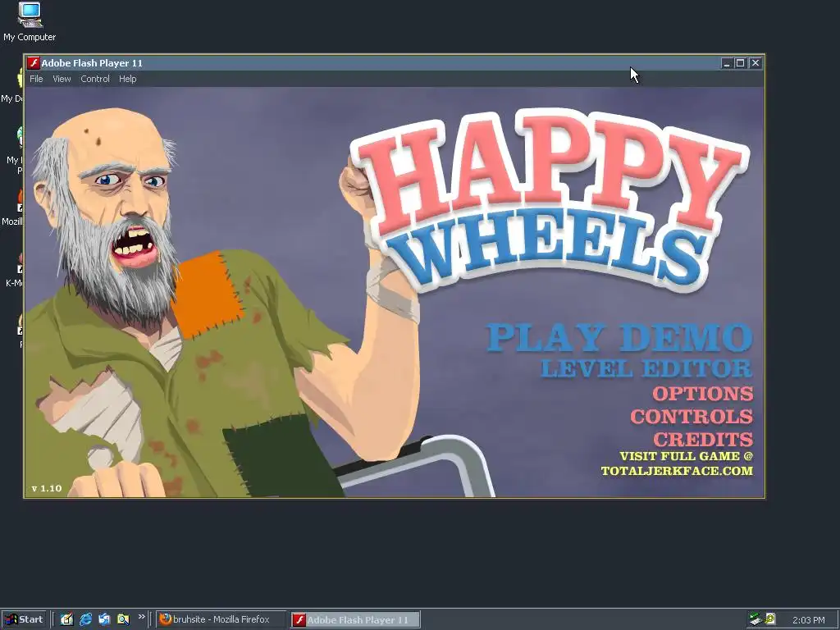840x630 pixels.
Task: Click the HAPPY WHEELS logo
Action: tap(549, 199)
